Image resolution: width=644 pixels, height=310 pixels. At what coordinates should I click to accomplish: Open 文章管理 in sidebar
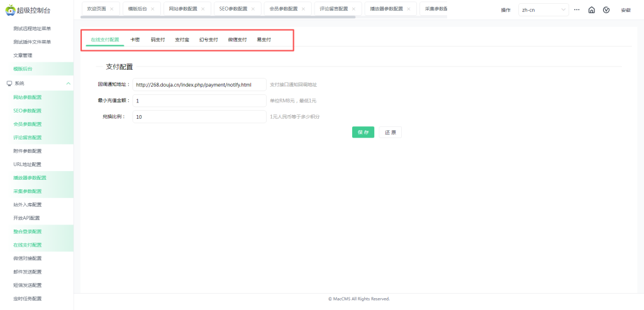point(23,55)
